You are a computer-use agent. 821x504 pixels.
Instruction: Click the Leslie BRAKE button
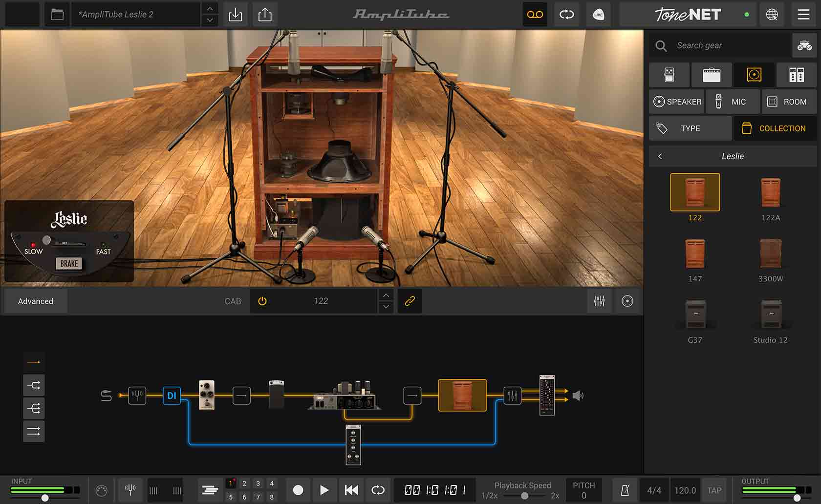click(x=69, y=264)
